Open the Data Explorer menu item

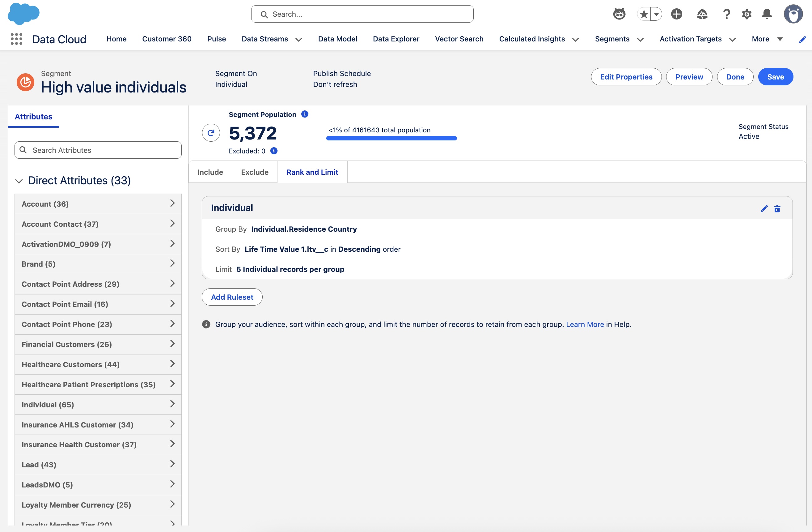tap(396, 39)
